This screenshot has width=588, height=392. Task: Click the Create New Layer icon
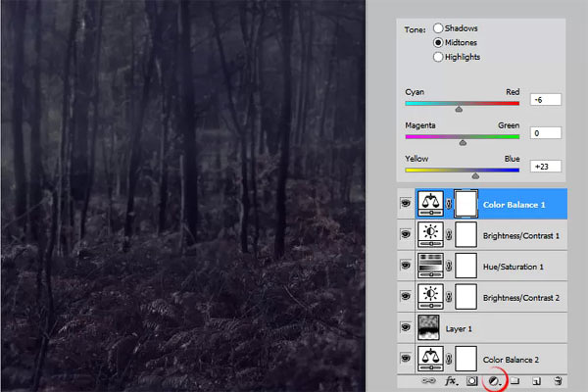(537, 381)
